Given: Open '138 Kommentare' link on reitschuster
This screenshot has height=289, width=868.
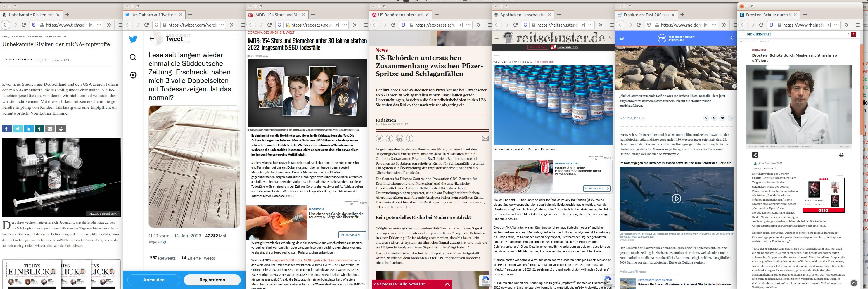Looking at the screenshot, I should coord(545,62).
